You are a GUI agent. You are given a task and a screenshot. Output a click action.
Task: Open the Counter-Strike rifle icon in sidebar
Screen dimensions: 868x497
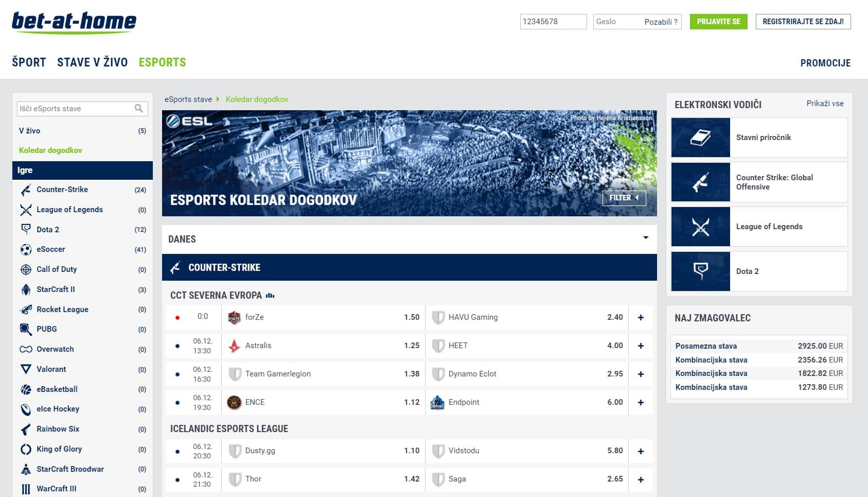[26, 190]
